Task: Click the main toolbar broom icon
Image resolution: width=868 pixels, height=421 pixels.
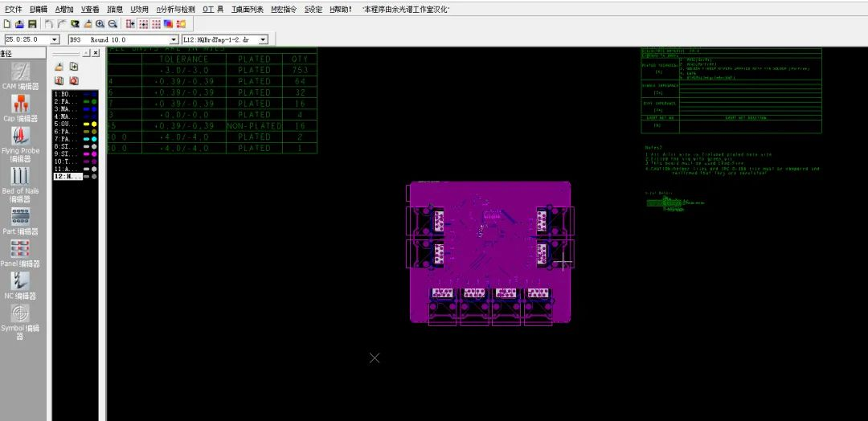Action: pos(88,24)
